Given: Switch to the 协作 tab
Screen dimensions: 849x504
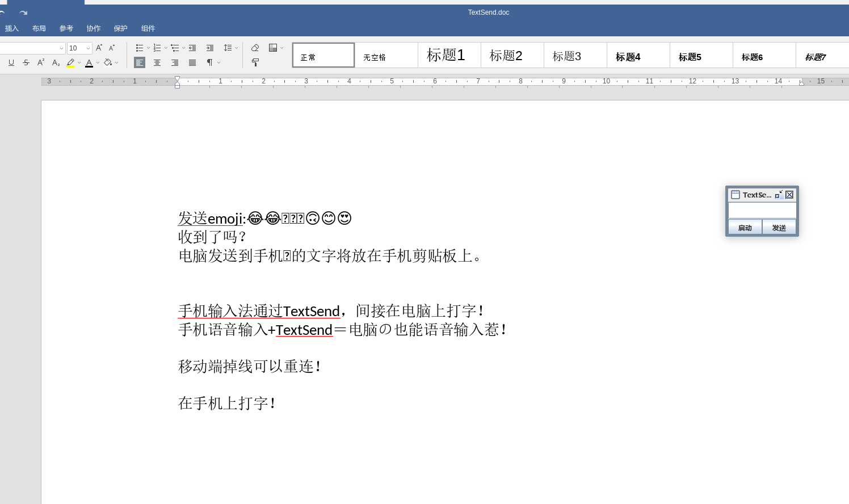Looking at the screenshot, I should pos(94,28).
